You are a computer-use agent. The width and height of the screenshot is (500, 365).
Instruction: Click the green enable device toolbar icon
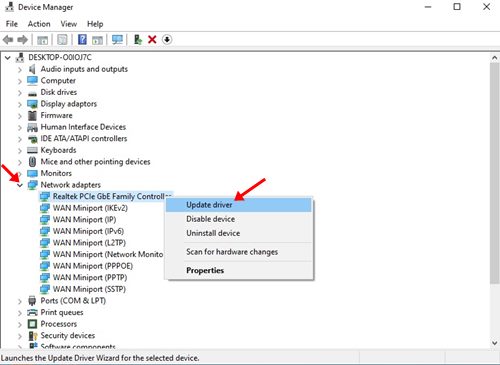[x=138, y=40]
